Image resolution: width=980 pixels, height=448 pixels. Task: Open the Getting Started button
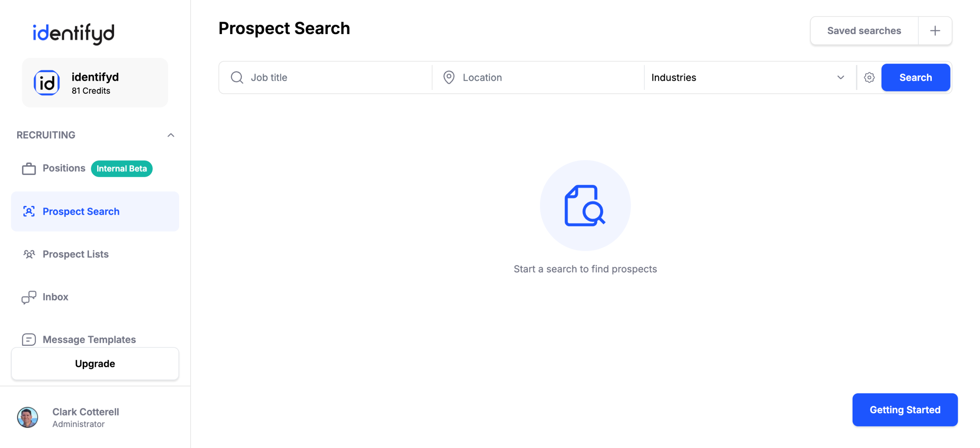(x=905, y=410)
